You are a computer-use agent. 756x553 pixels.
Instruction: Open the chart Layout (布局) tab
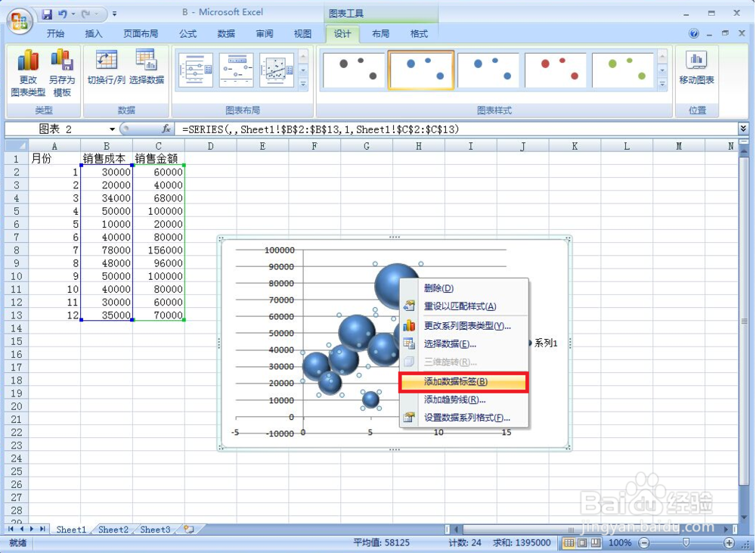point(380,33)
